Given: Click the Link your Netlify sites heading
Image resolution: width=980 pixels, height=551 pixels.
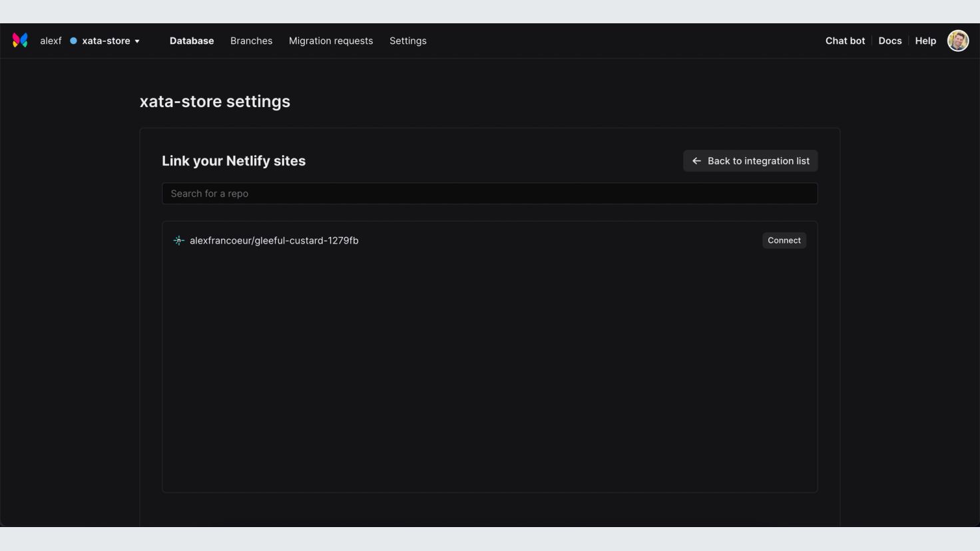Looking at the screenshot, I should (x=234, y=161).
